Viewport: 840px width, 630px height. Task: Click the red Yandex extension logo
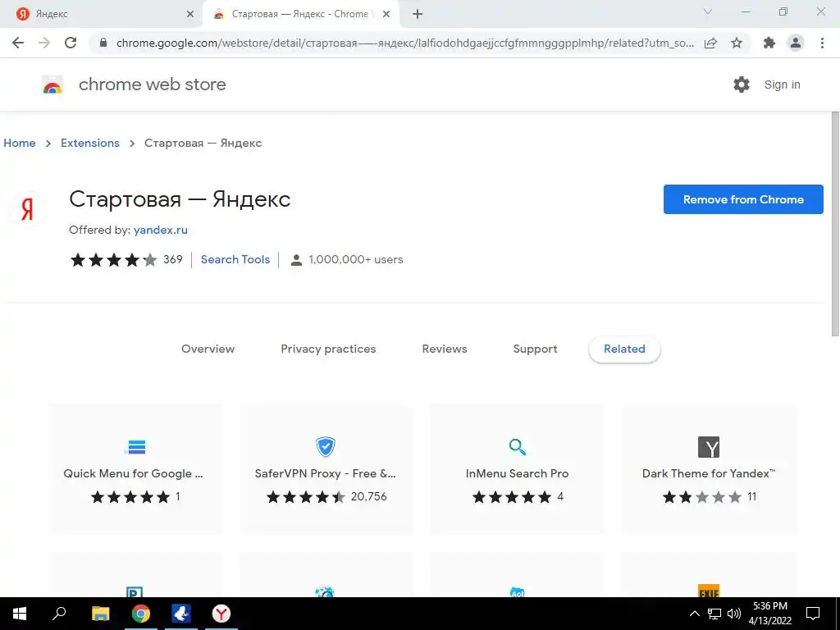point(27,208)
